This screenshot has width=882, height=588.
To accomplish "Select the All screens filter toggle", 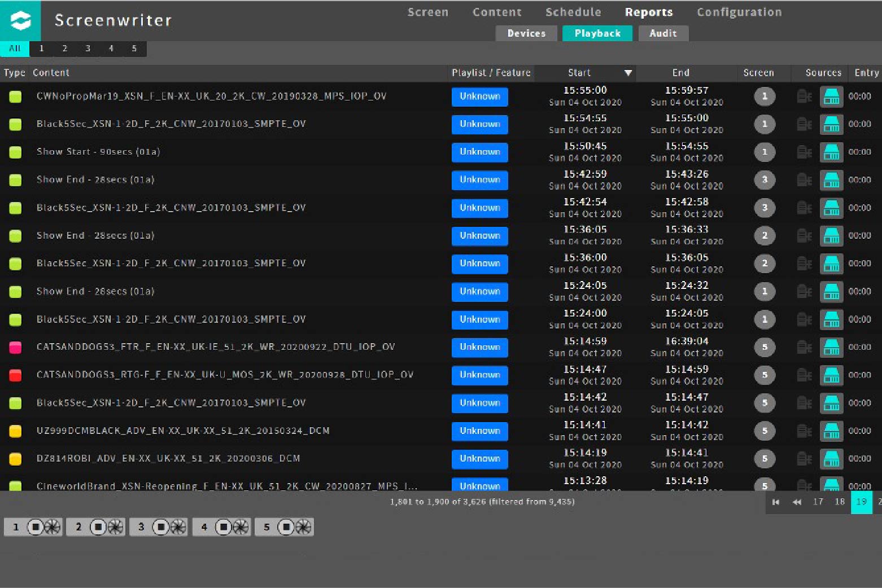I will (x=15, y=49).
